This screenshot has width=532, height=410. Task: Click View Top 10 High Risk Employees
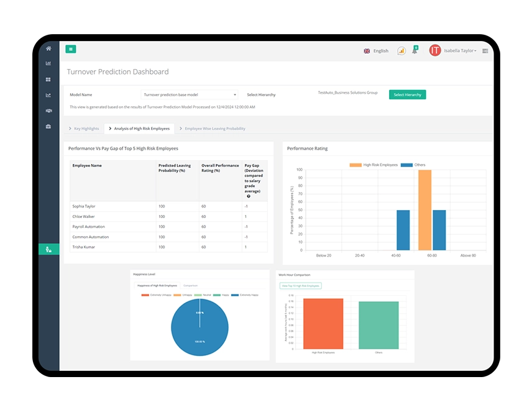tap(301, 286)
